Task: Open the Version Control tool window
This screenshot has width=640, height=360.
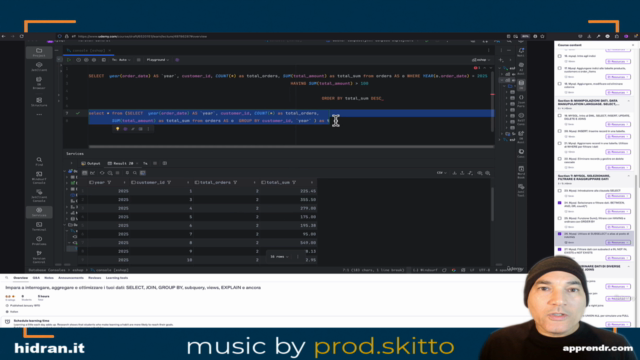Action: click(x=39, y=257)
